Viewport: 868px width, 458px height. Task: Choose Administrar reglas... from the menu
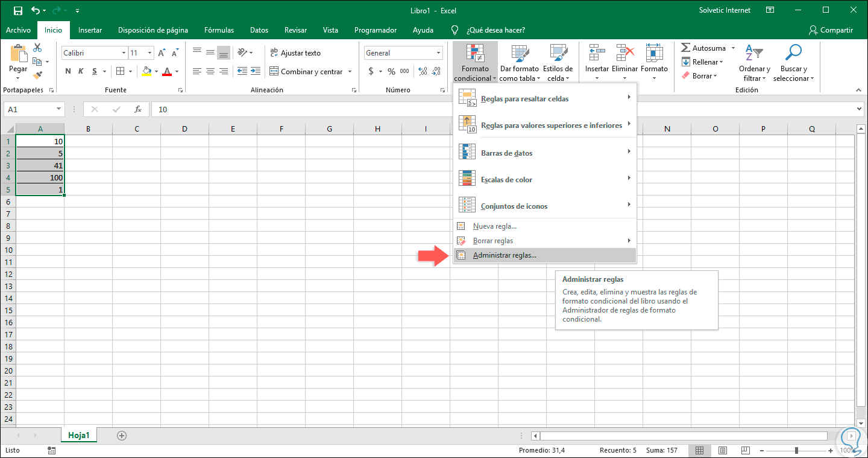545,255
